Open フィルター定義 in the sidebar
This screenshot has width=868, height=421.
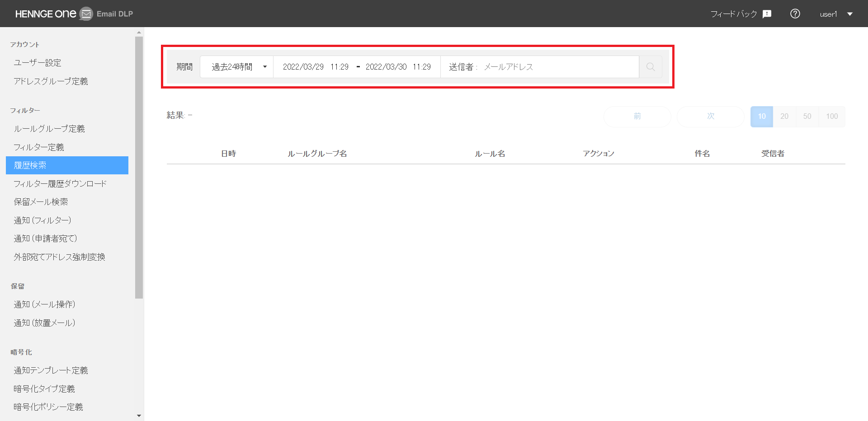click(x=39, y=147)
